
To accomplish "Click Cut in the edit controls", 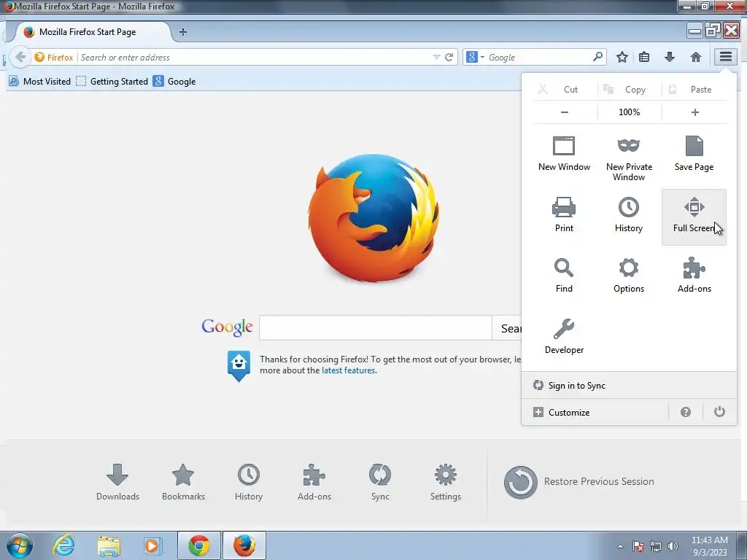I will [565, 90].
